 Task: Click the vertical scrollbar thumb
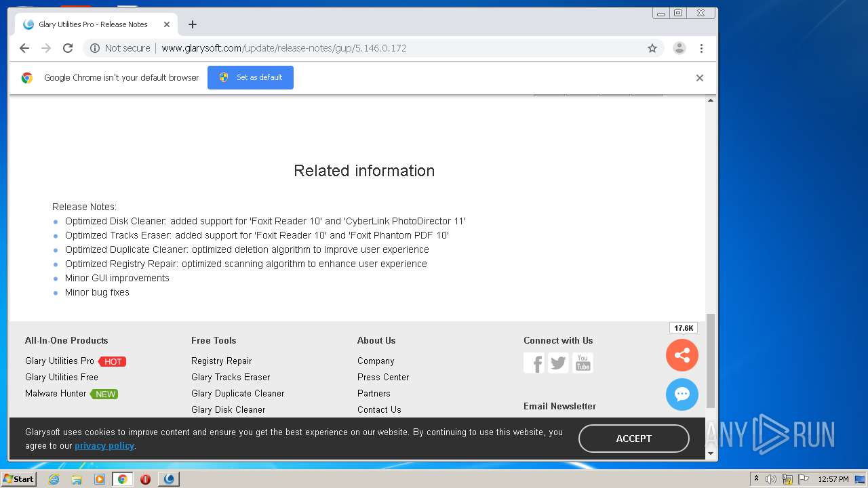tap(711, 361)
